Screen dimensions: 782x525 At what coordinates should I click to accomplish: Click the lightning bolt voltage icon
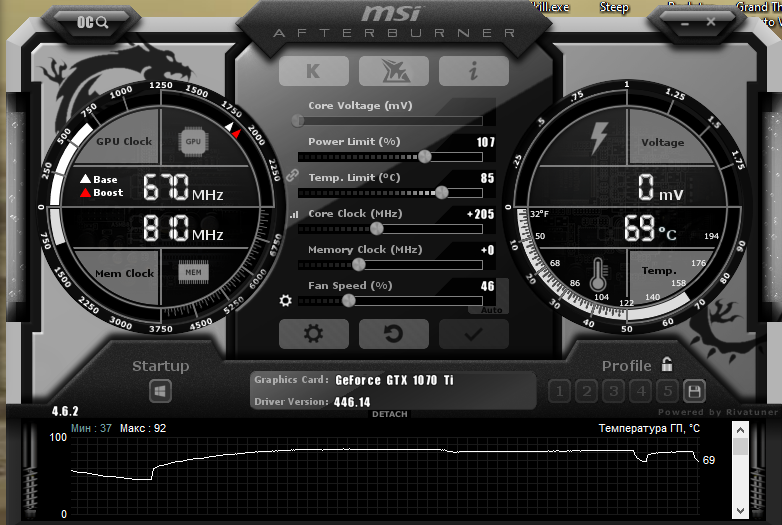click(x=598, y=138)
